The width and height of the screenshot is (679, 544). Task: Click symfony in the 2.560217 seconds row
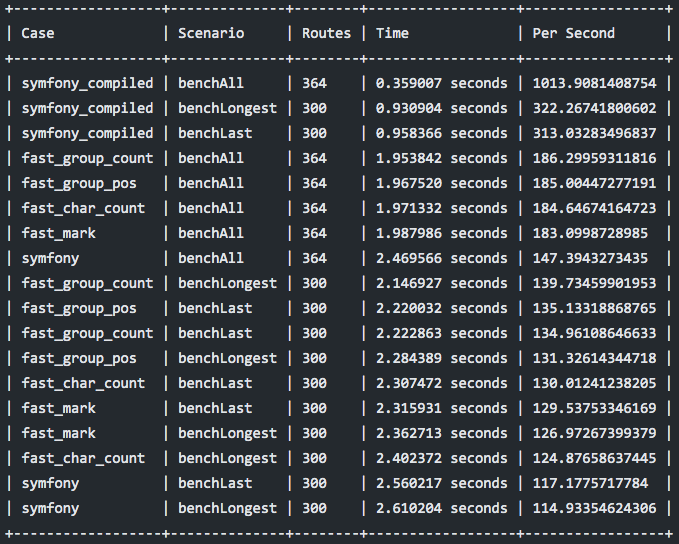click(50, 483)
